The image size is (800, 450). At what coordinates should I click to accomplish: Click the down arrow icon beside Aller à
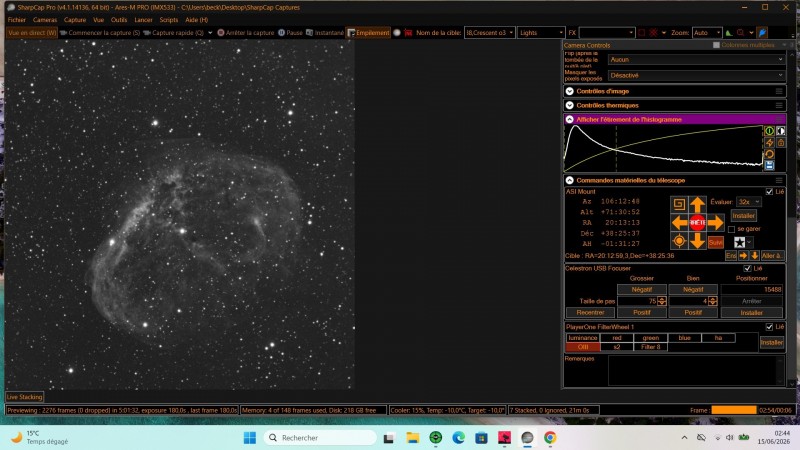click(755, 256)
